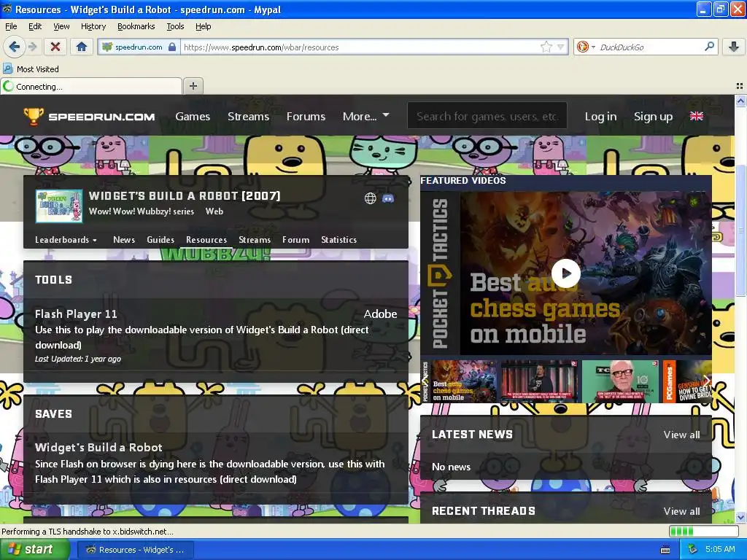The image size is (747, 560).
Task: Open the Help menu
Action: 203,26
